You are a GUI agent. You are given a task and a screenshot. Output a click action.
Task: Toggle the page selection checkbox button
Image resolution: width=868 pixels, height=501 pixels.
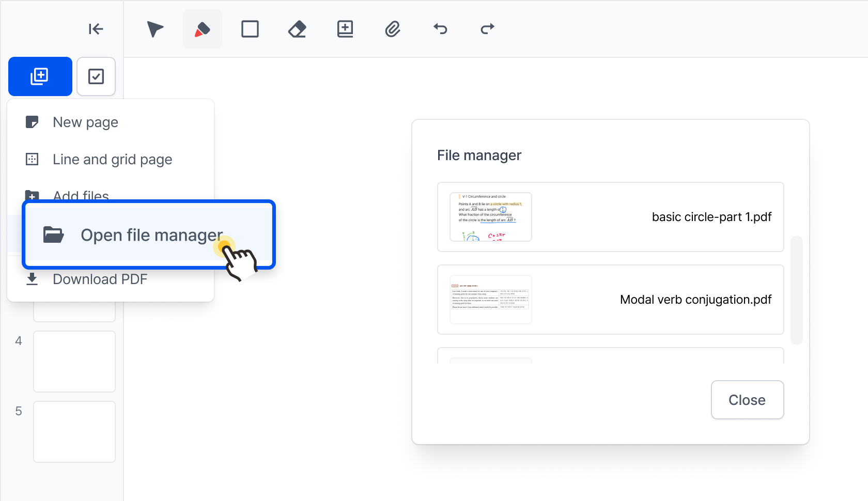coord(96,76)
